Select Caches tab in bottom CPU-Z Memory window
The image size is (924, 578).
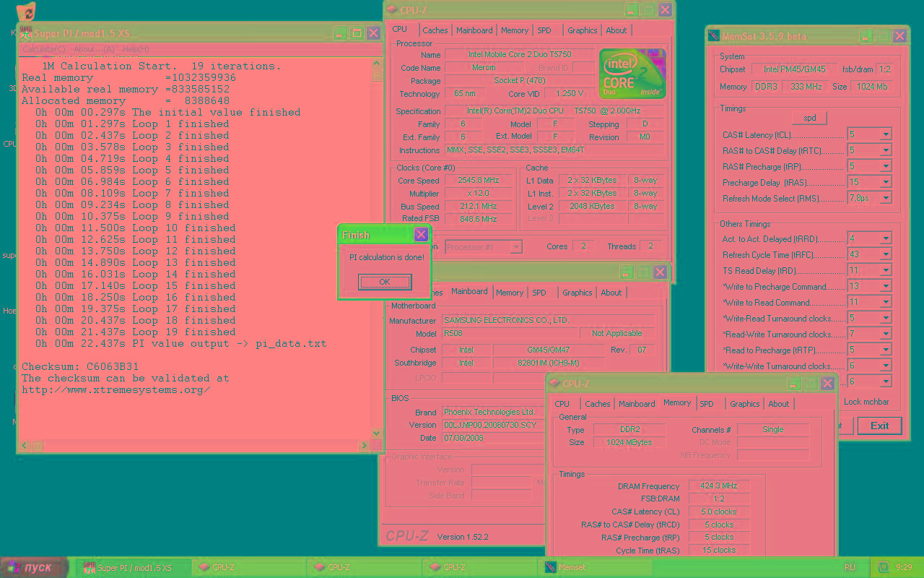tap(598, 404)
